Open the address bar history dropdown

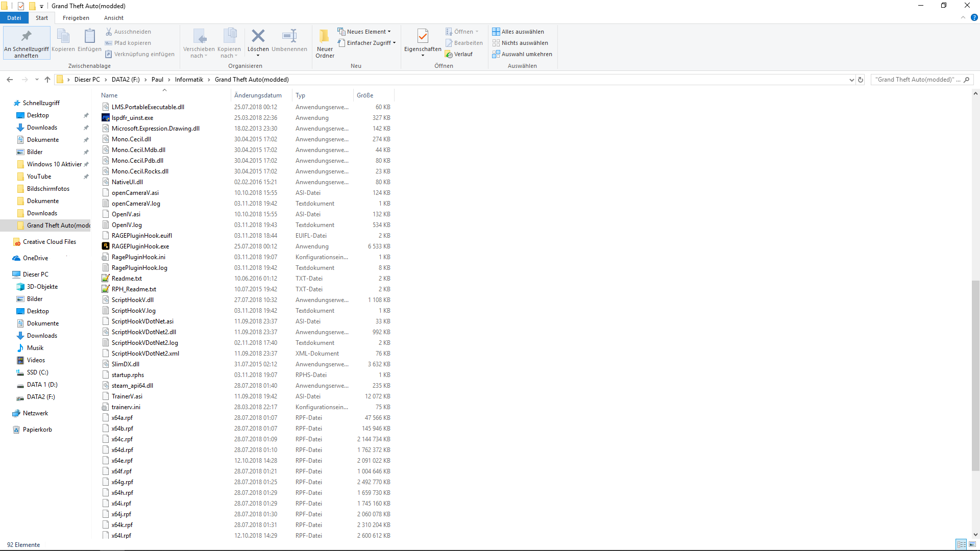pyautogui.click(x=851, y=80)
